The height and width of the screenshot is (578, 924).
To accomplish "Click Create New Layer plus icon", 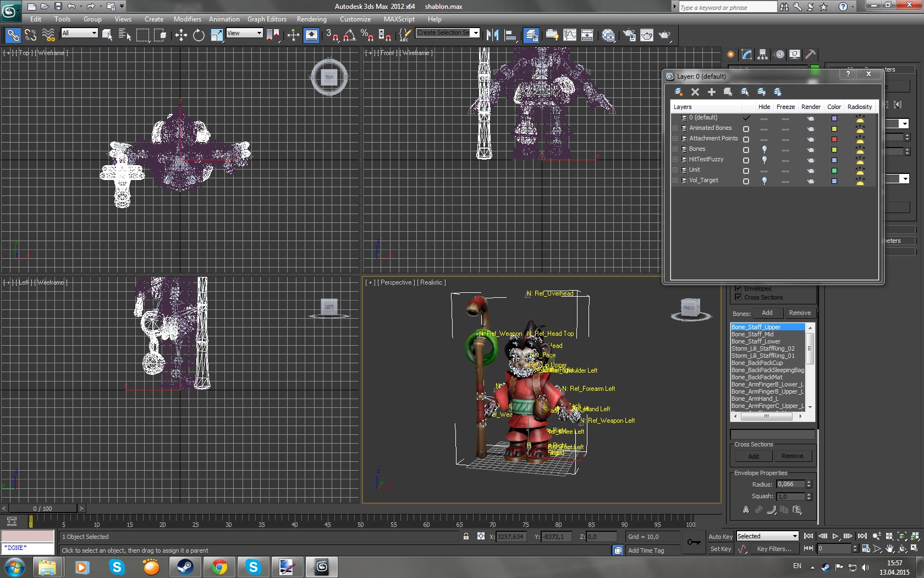I will 712,92.
